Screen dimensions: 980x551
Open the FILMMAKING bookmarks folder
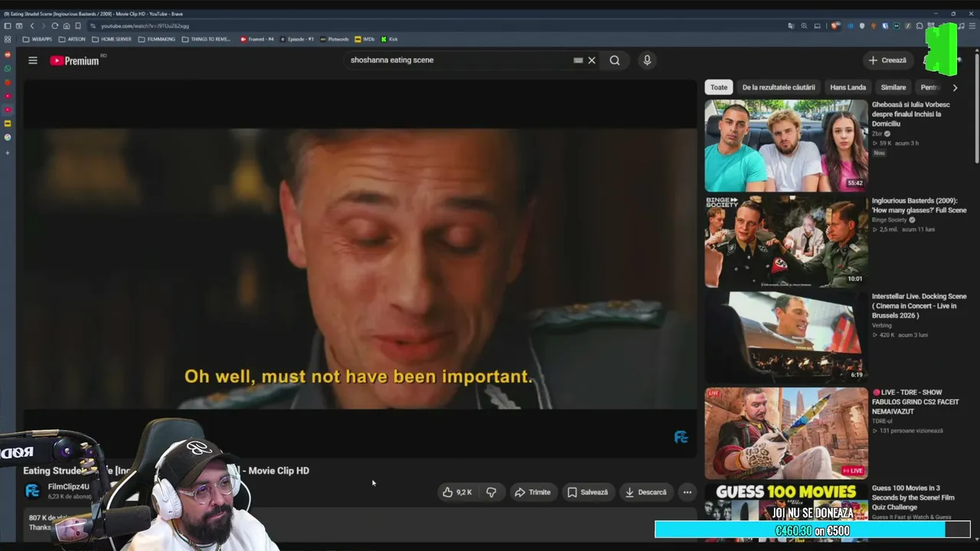tap(157, 39)
